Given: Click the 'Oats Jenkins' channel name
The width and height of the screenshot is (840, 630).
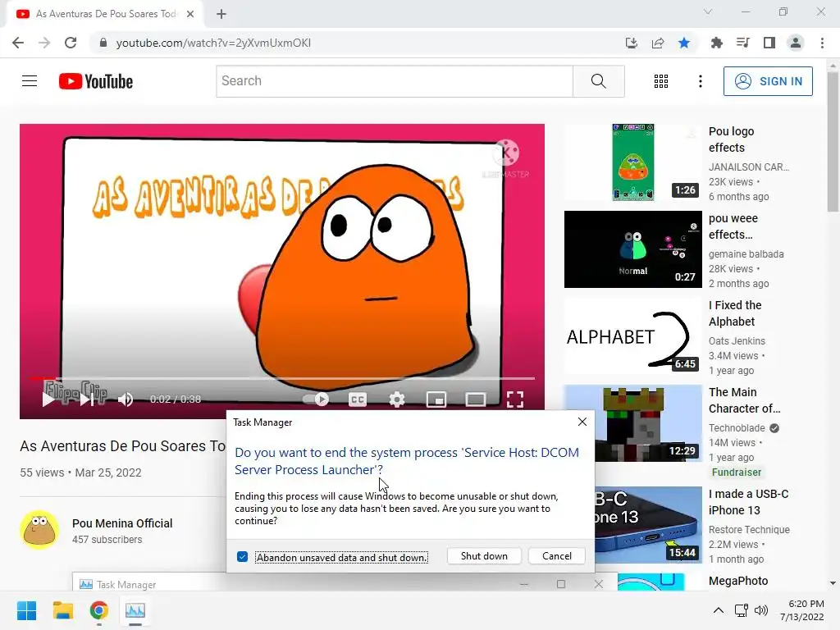Looking at the screenshot, I should 737,340.
